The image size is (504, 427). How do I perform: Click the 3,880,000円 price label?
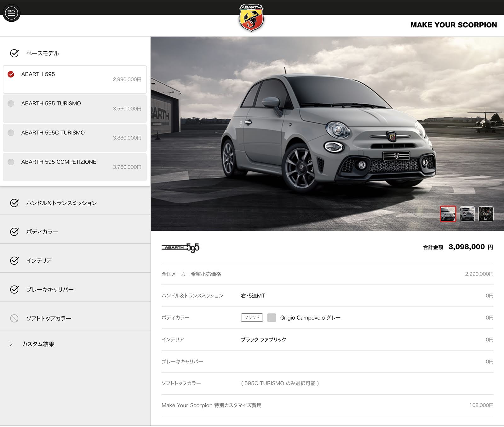(x=127, y=138)
